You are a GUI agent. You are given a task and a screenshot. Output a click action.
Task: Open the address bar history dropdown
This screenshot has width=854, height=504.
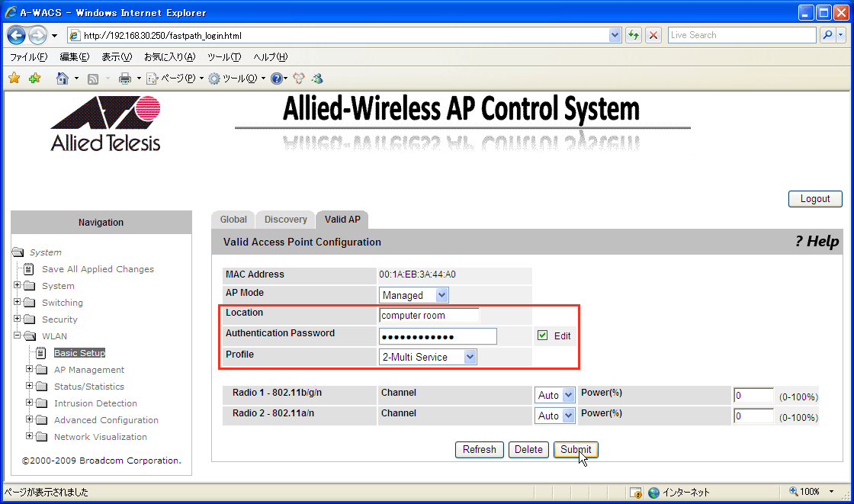pyautogui.click(x=615, y=35)
